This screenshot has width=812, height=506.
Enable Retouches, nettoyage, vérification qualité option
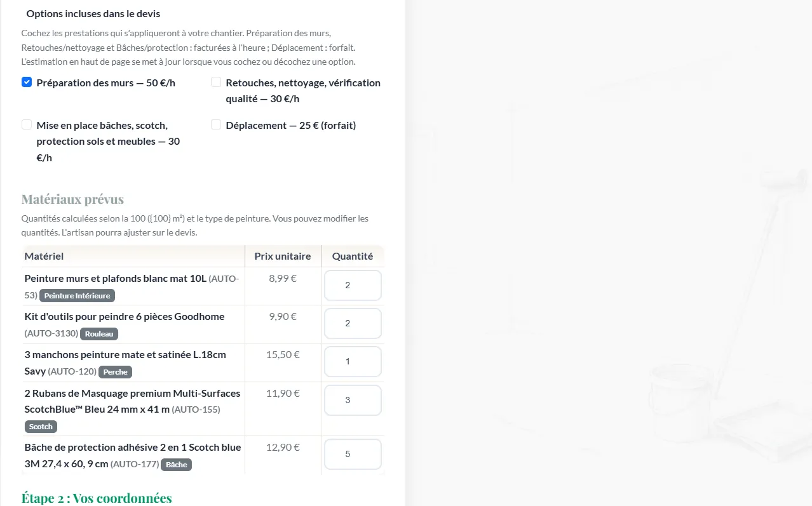216,82
